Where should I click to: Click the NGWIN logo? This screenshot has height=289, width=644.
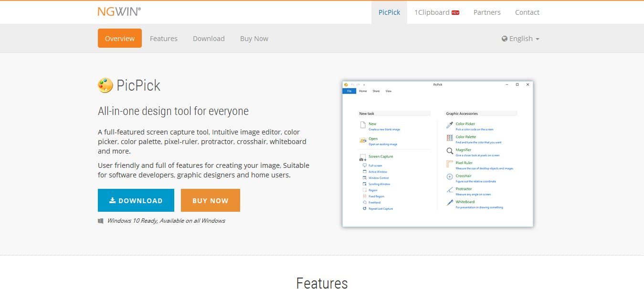[x=119, y=12]
